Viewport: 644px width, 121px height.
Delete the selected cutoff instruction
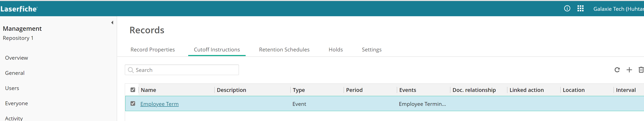641,70
